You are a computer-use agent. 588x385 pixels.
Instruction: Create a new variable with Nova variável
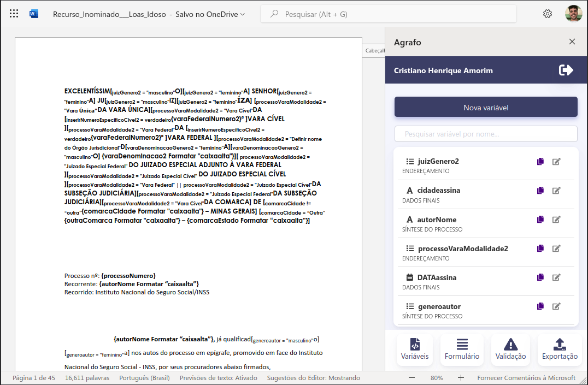tap(486, 107)
